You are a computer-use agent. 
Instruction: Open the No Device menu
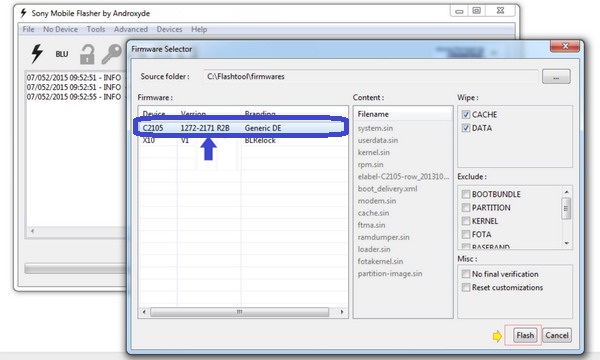click(x=60, y=29)
